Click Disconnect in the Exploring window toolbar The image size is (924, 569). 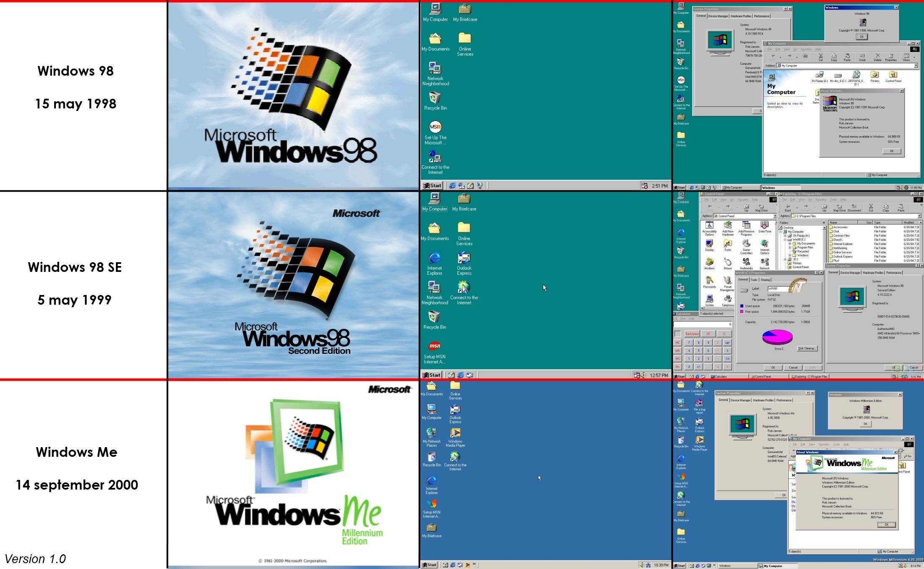click(854, 208)
